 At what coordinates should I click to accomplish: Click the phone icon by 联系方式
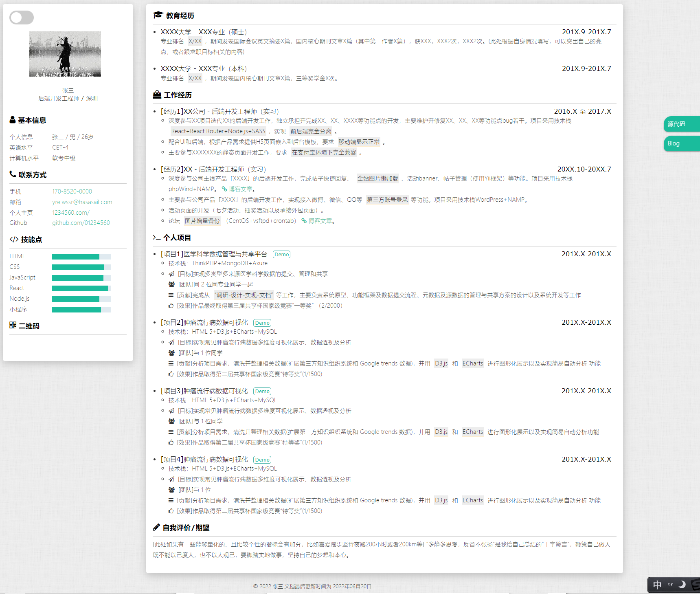point(13,174)
